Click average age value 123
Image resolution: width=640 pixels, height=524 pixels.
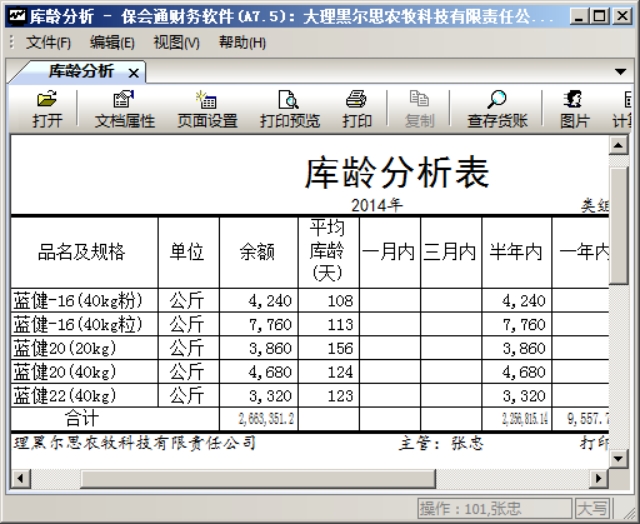point(340,396)
